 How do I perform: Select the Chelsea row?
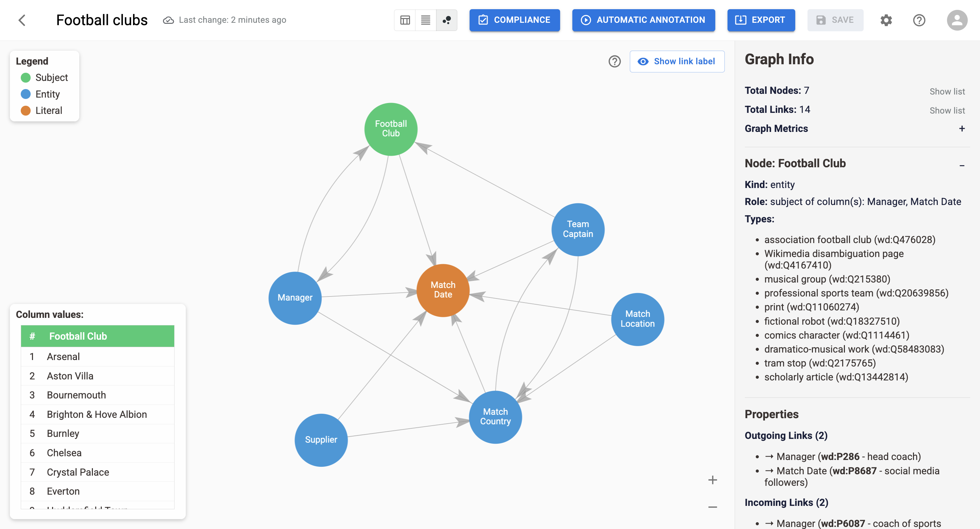click(x=97, y=453)
